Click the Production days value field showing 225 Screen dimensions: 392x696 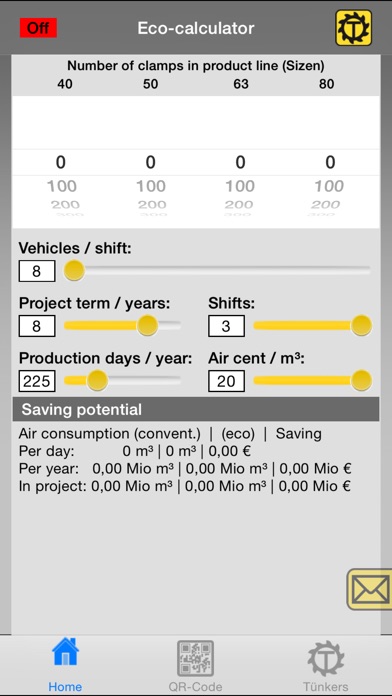pyautogui.click(x=37, y=381)
